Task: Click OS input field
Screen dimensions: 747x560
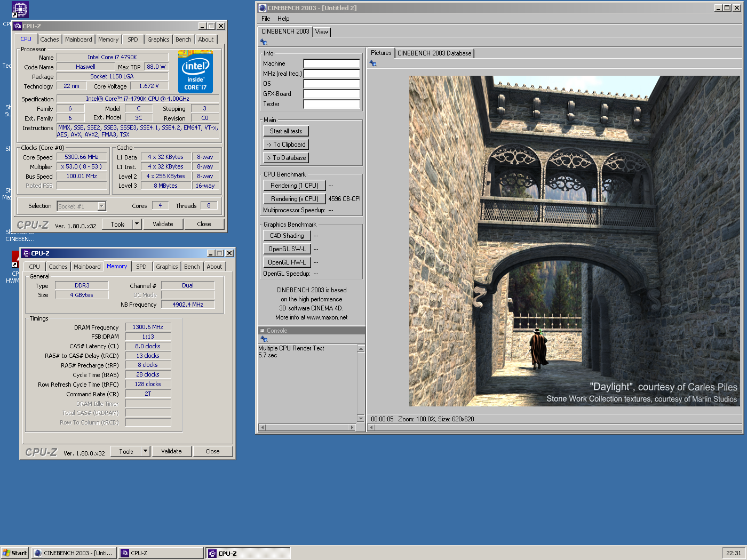Action: 332,84
